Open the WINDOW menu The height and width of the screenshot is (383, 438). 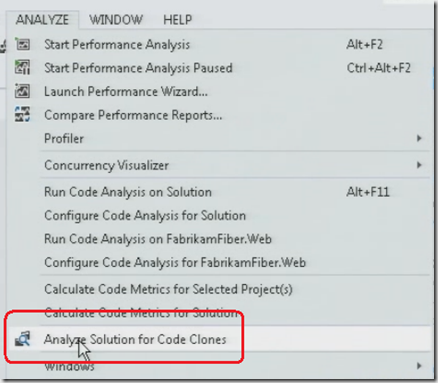[x=116, y=20]
